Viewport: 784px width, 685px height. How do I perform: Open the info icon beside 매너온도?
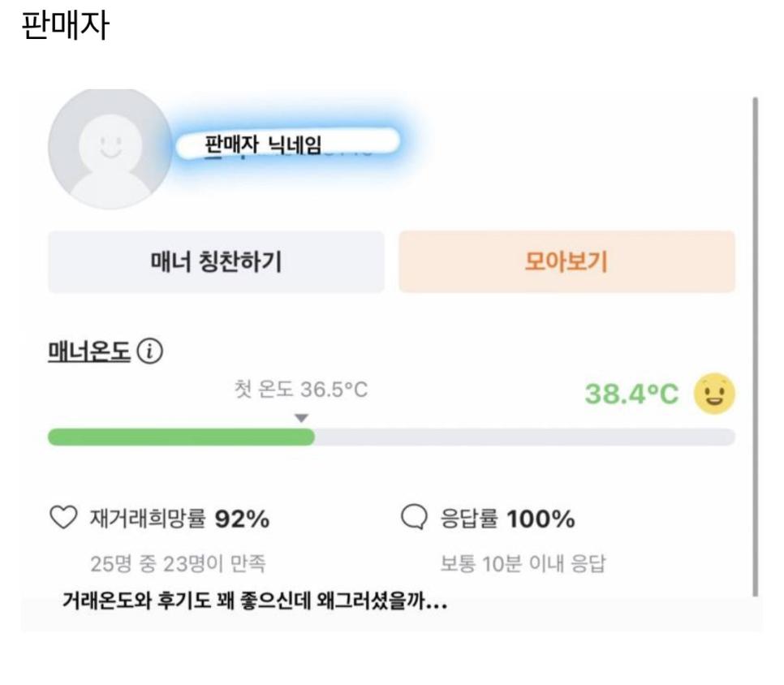click(150, 351)
